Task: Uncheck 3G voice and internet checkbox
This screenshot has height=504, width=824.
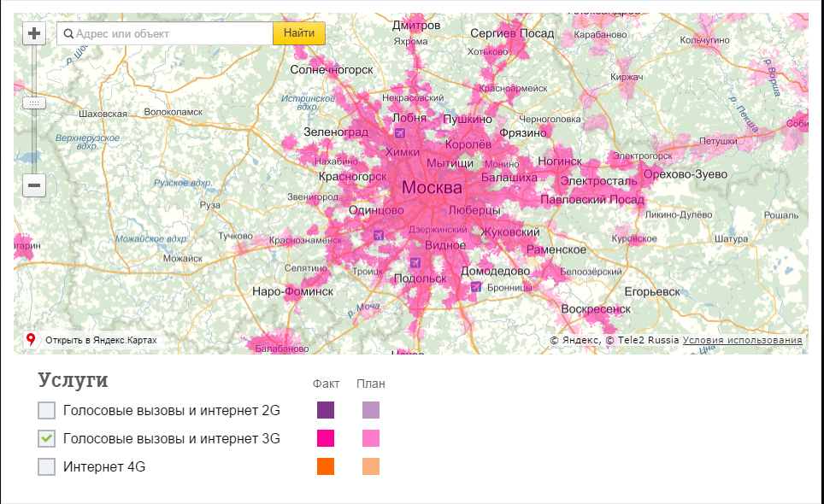Action: [x=47, y=438]
